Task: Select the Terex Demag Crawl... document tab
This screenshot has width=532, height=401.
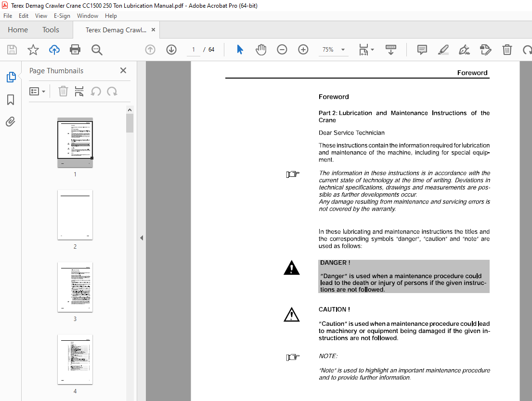Action: [116, 30]
